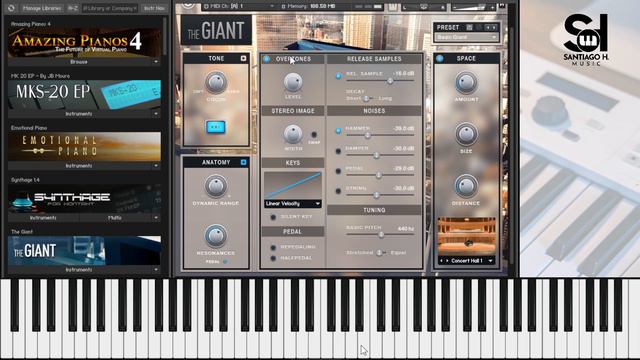The image size is (640, 360).
Task: Click the Space Size knob
Action: point(466,134)
